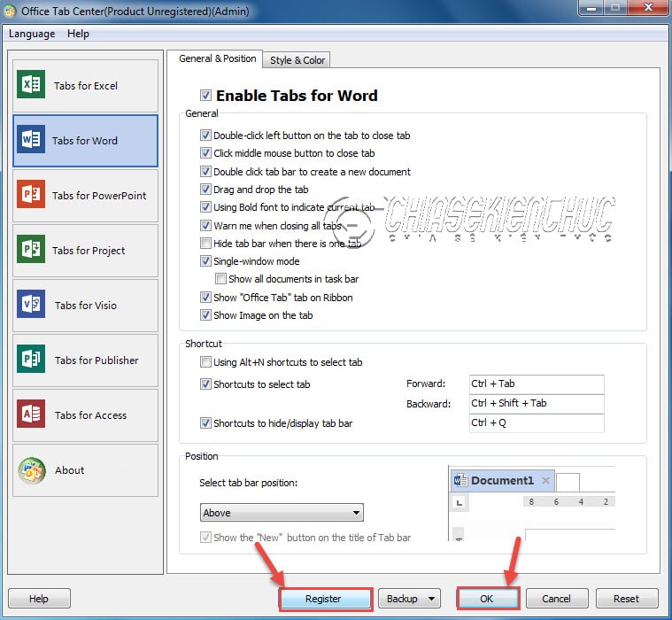672x620 pixels.
Task: Click the About globe icon
Action: click(x=31, y=470)
